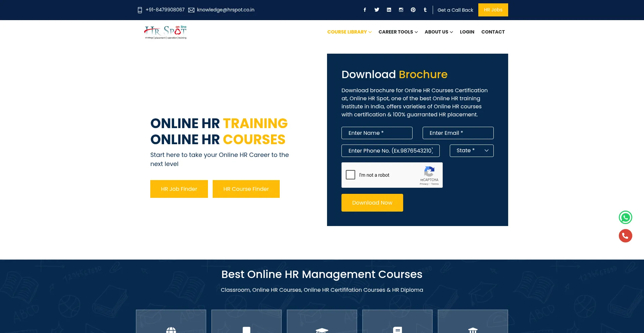Click the HR Job Finder button
This screenshot has width=644, height=333.
(x=179, y=189)
